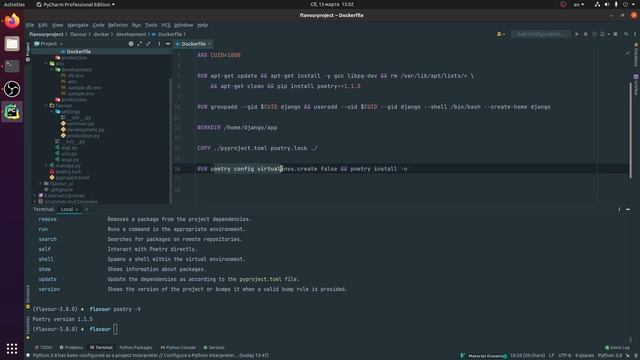Open Project panel options menu
The image size is (640, 360).
(x=159, y=44)
